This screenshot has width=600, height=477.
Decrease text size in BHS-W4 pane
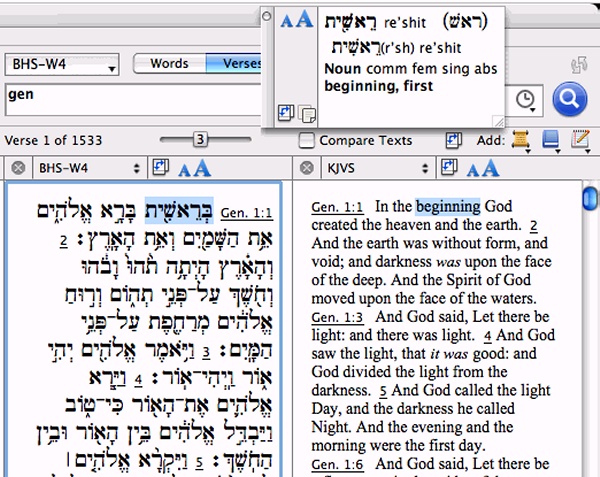184,171
